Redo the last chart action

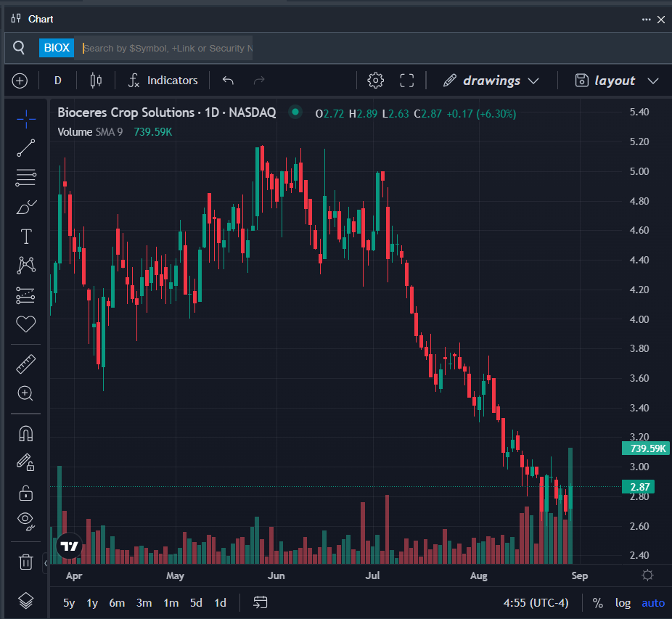click(259, 81)
